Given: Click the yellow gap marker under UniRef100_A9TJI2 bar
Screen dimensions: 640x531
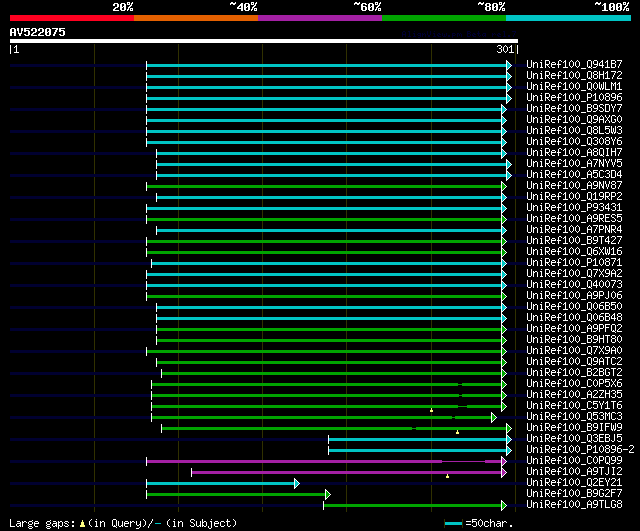Looking at the screenshot, I should 447,476.
